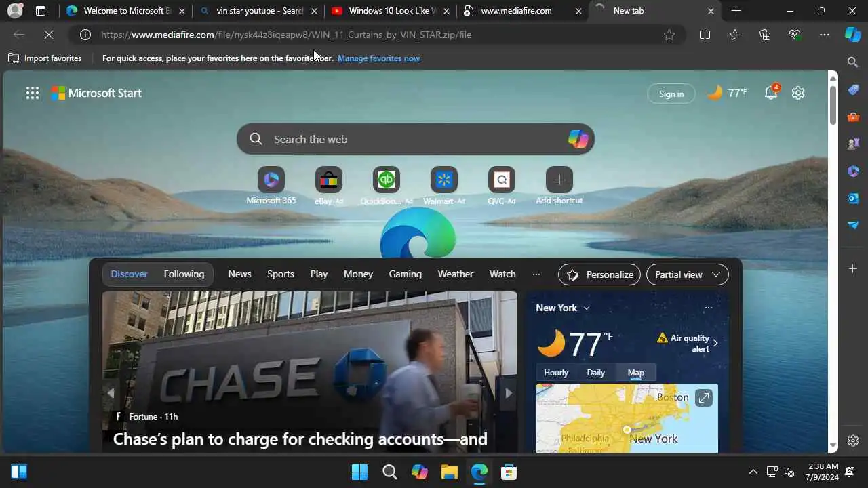Viewport: 868px width, 488px height.
Task: Add a new sidebar app with plus
Action: click(x=853, y=269)
